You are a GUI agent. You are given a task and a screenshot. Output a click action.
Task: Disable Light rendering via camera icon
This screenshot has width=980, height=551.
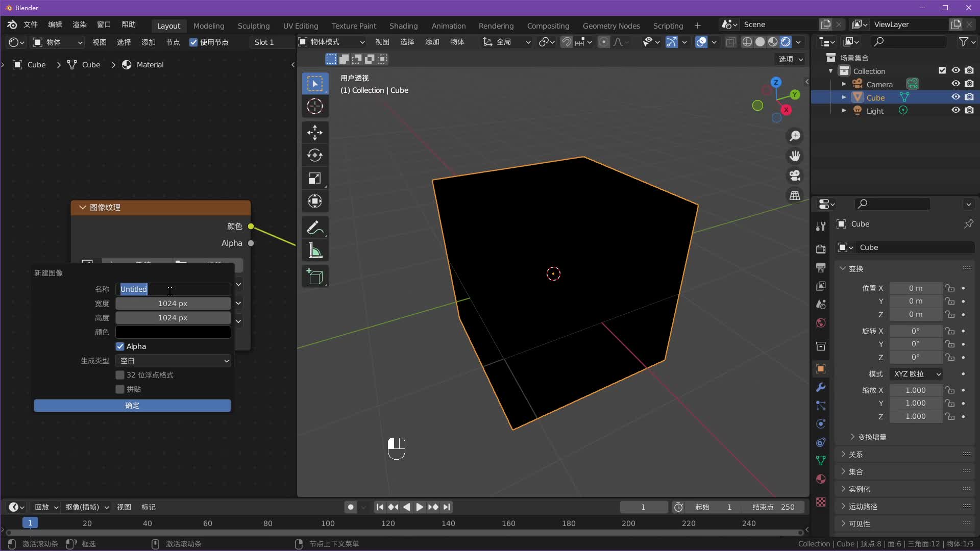tap(969, 110)
